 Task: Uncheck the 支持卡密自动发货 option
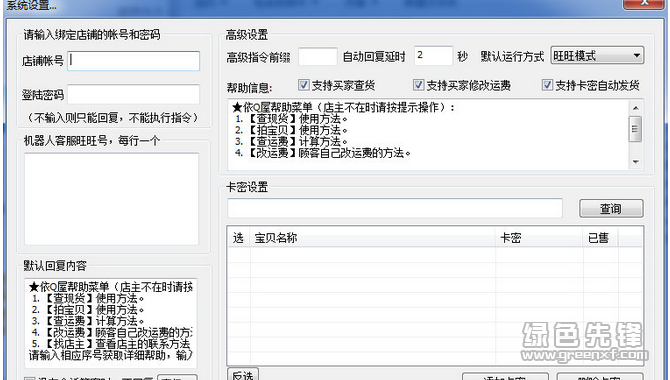point(547,85)
